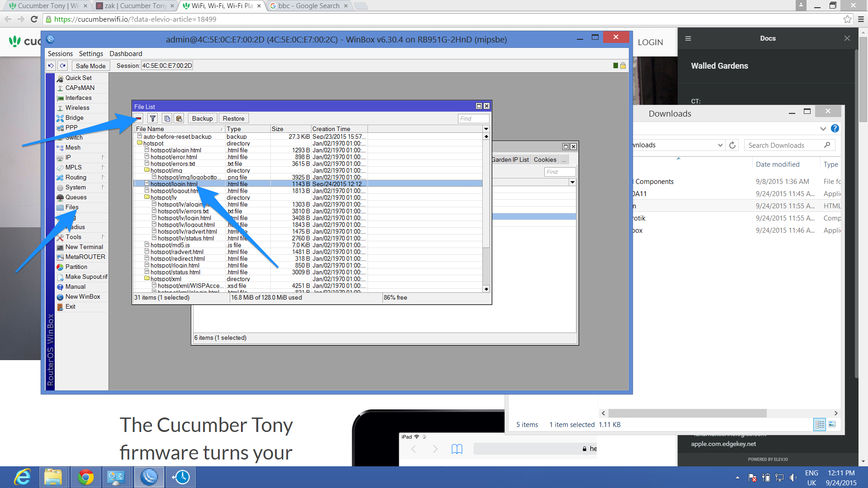
Task: Select the auto-before-reset.backup file
Action: pyautogui.click(x=308, y=136)
